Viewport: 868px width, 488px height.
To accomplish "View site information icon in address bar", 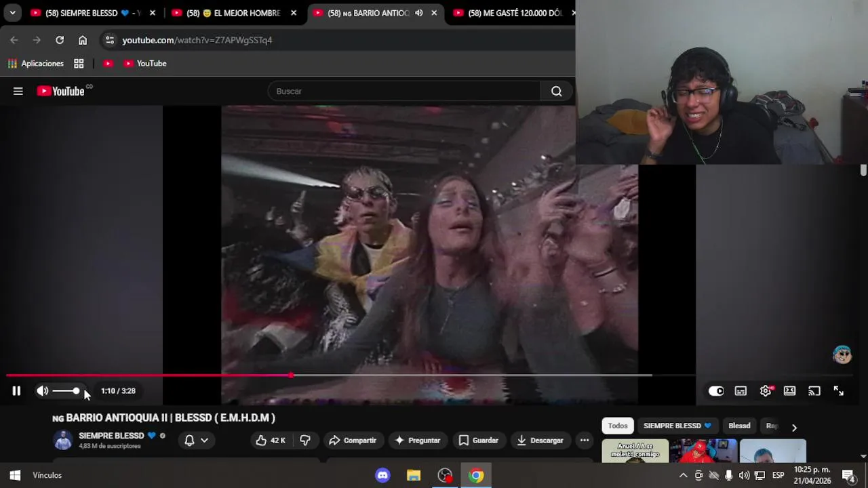I will (x=110, y=40).
